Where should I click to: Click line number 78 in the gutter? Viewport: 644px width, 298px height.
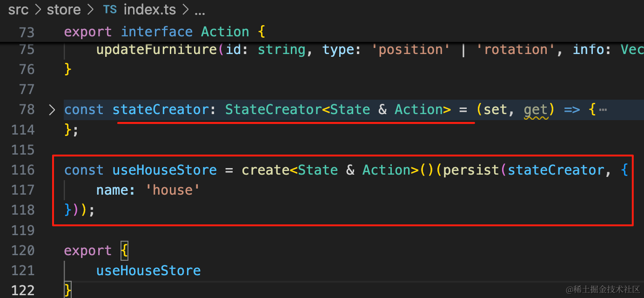(x=27, y=109)
